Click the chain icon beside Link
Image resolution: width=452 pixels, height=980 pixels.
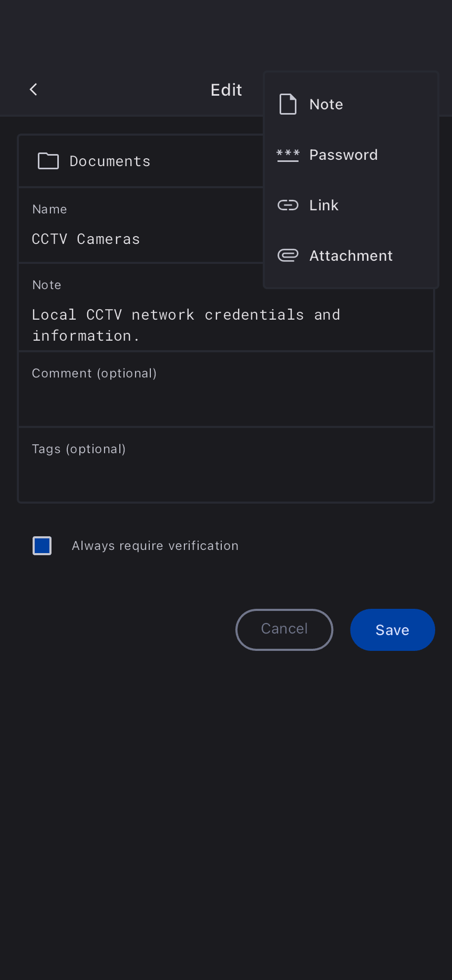(287, 205)
